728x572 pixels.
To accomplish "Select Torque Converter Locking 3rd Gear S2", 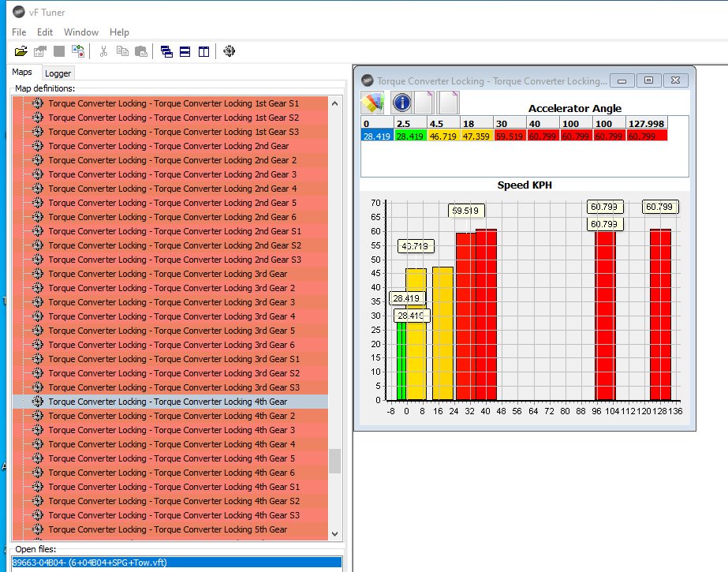I will pyautogui.click(x=174, y=373).
